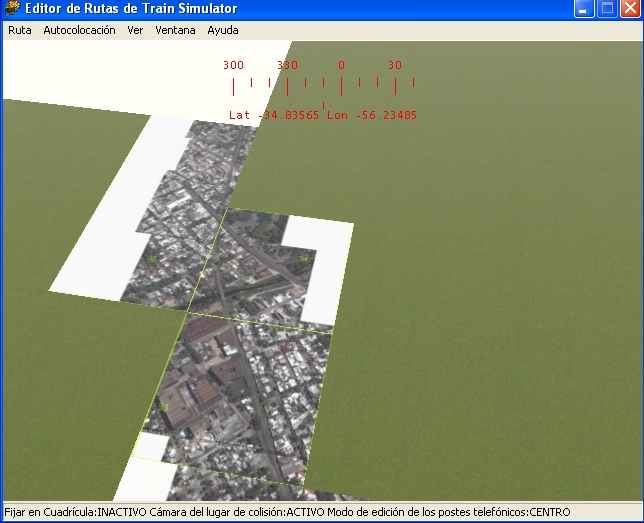
Task: Expand the Ver menu
Action: 135,30
